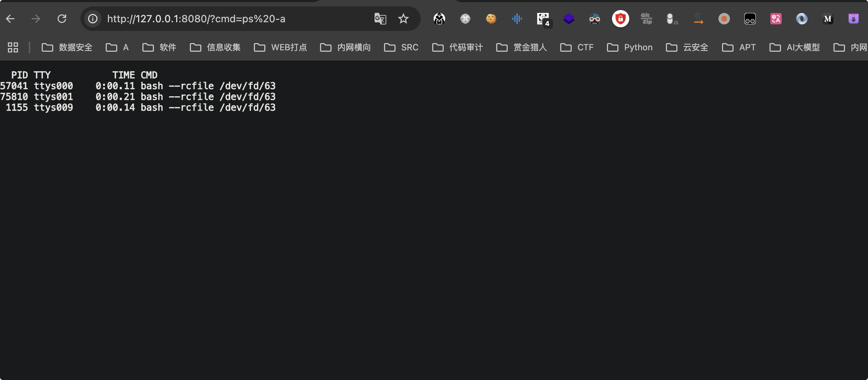Open the purple download box extension
Screen dimensions: 868x380
[x=854, y=19]
